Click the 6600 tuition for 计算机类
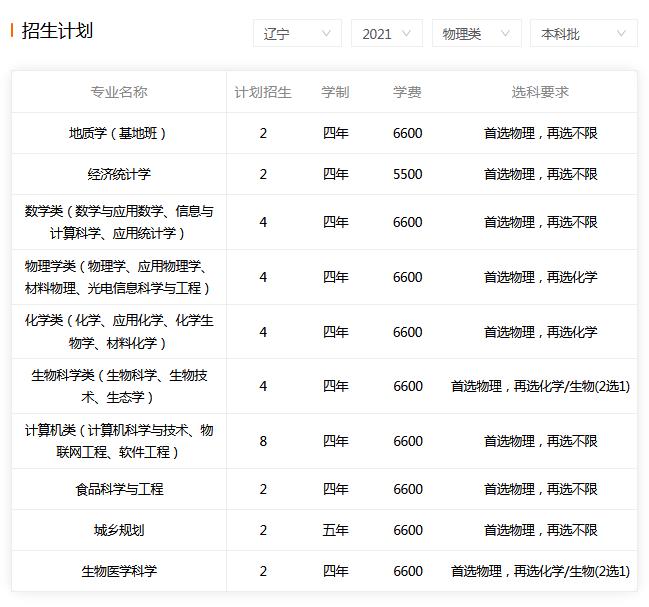Image resolution: width=649 pixels, height=607 pixels. coord(408,441)
